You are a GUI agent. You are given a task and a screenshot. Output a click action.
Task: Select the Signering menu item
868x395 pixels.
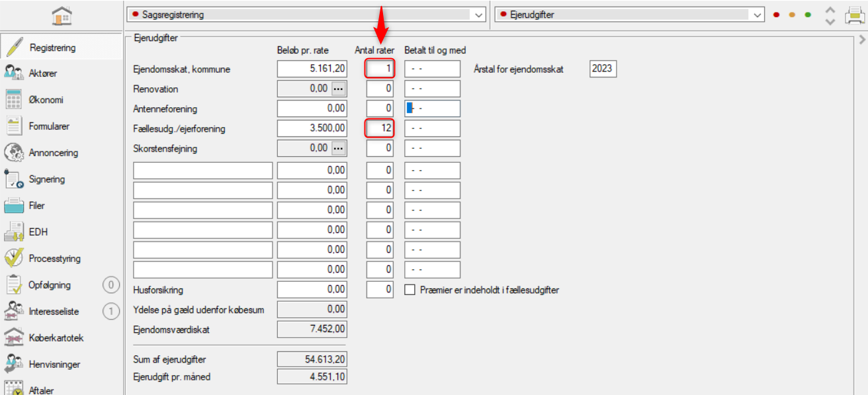pyautogui.click(x=47, y=179)
